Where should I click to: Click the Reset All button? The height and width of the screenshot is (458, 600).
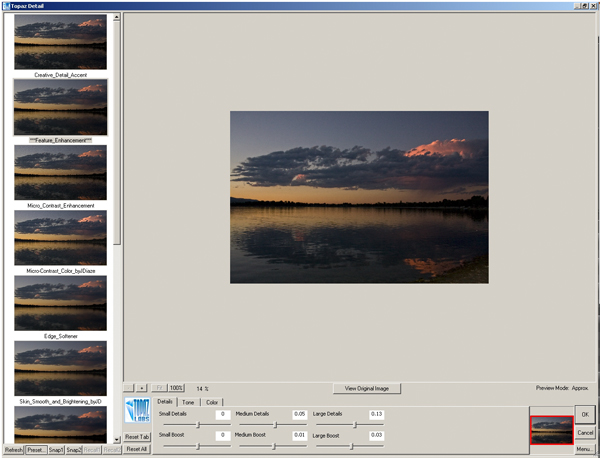[137, 450]
